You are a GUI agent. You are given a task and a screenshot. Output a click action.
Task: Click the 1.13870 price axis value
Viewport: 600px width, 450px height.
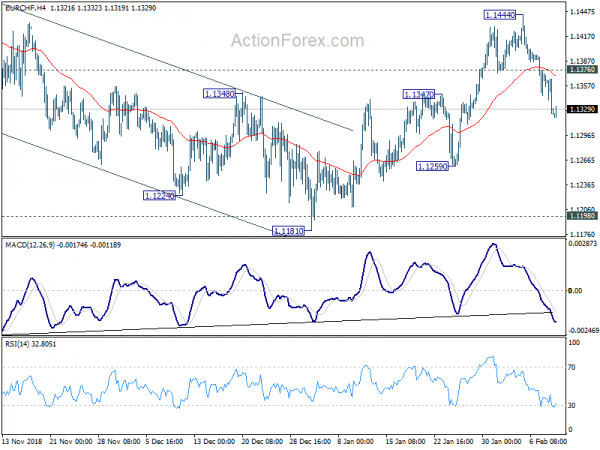click(x=582, y=61)
